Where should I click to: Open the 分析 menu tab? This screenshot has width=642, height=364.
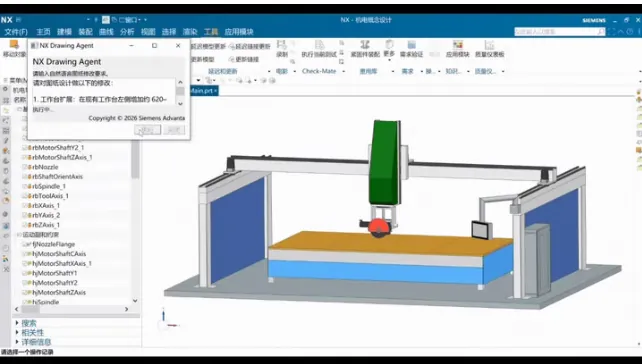[127, 32]
